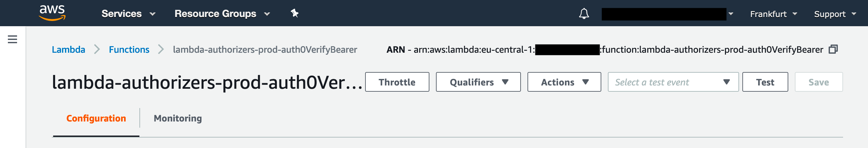Open the Qualifiers dropdown

coord(478,82)
